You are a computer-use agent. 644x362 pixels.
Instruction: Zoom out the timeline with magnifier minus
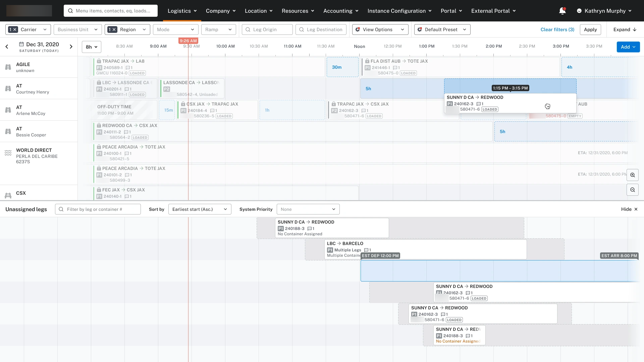tap(633, 190)
